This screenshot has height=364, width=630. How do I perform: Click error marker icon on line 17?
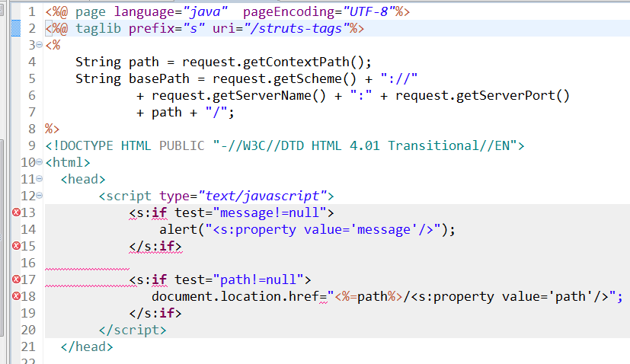17,279
